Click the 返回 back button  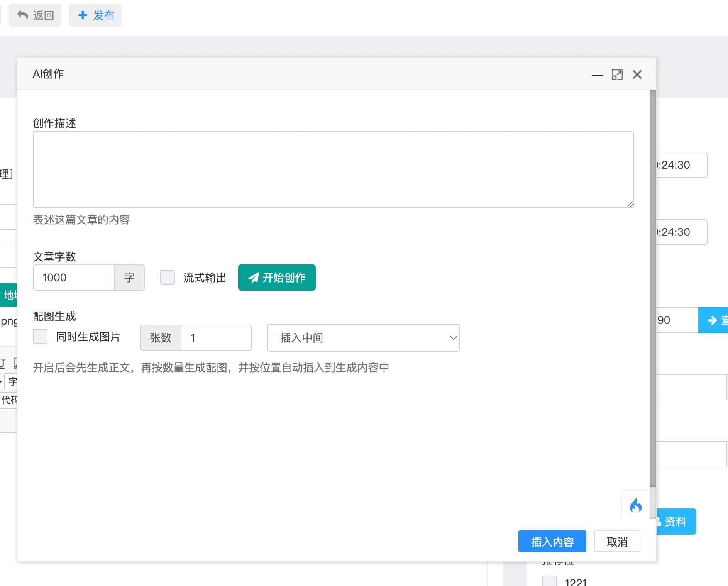click(x=35, y=15)
